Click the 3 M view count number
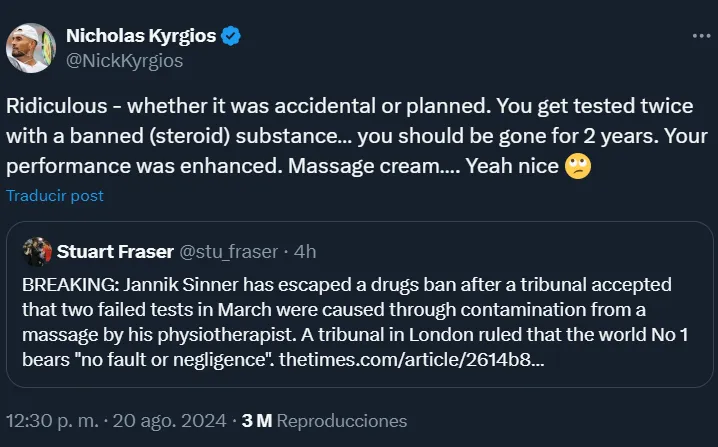The image size is (718, 447). pyautogui.click(x=257, y=421)
